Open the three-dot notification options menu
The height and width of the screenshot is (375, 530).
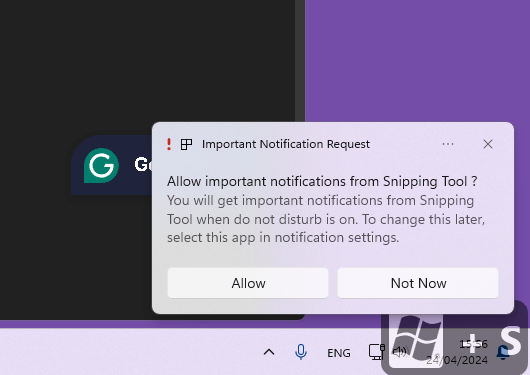tap(448, 144)
